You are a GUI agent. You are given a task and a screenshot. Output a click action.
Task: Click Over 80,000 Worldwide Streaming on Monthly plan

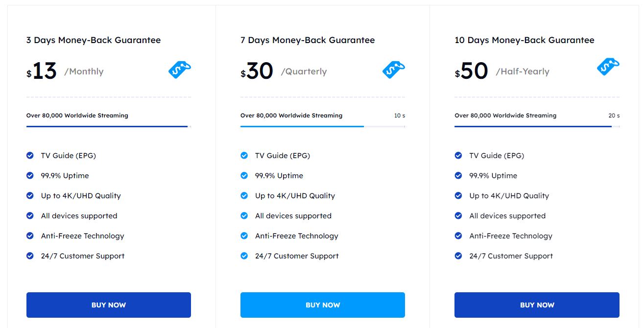(77, 116)
